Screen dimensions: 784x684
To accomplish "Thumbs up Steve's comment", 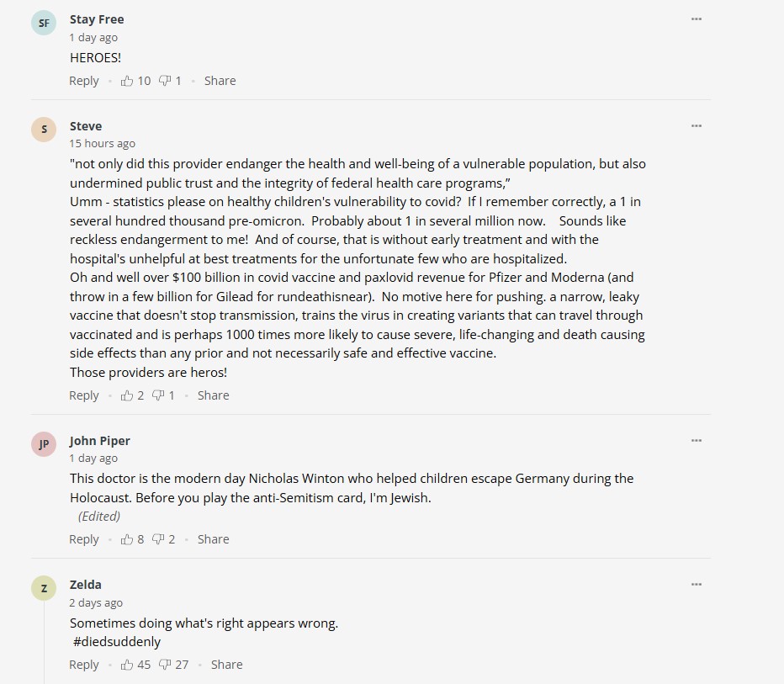I will [128, 395].
